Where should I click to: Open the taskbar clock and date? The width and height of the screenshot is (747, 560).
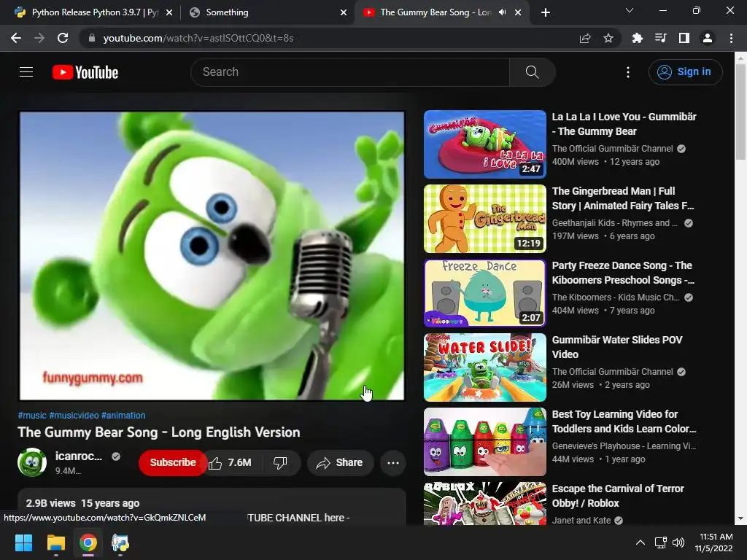click(713, 542)
